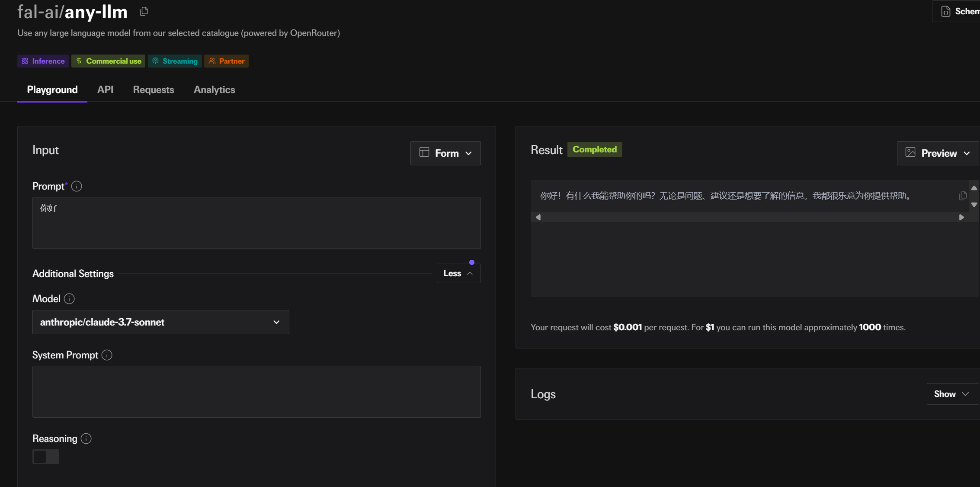
Task: Click the Prompt info icon
Action: click(x=77, y=186)
